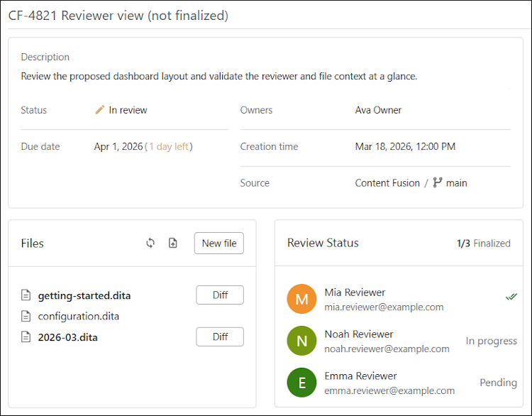This screenshot has width=532, height=416.
Task: Open the configuration.dita file
Action: point(78,316)
